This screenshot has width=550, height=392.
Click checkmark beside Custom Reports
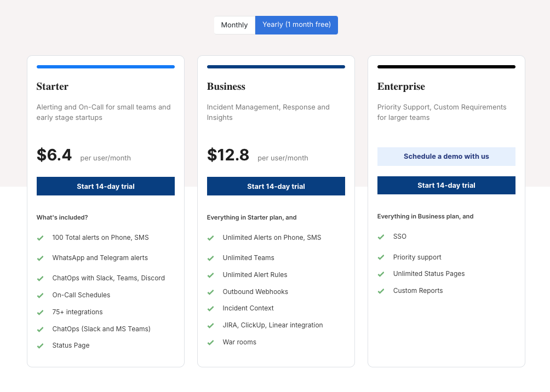[x=381, y=291]
